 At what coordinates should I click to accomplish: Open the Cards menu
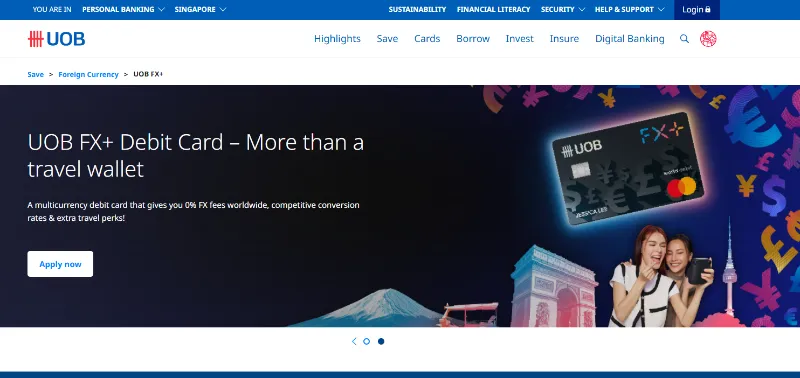click(427, 39)
